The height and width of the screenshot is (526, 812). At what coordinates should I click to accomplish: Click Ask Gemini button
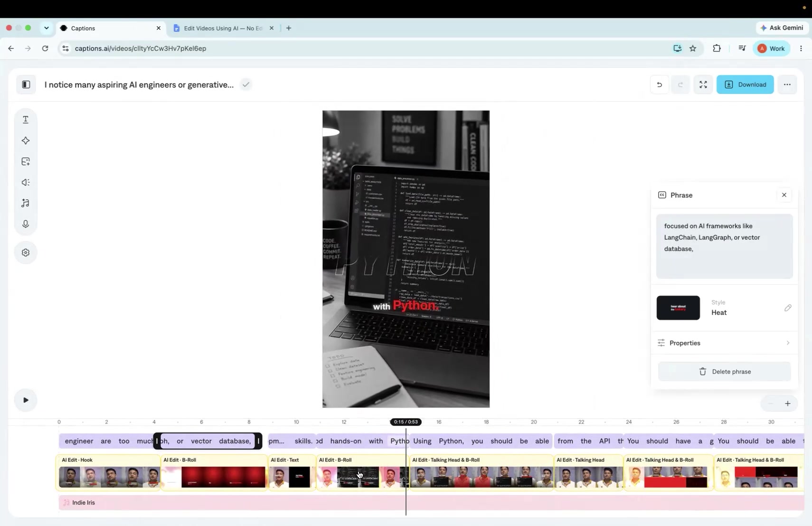click(x=782, y=28)
